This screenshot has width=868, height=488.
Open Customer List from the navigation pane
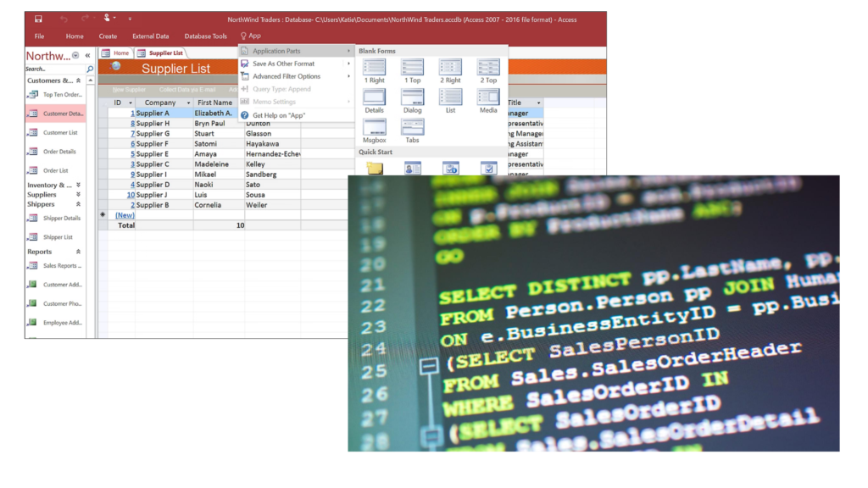point(55,133)
